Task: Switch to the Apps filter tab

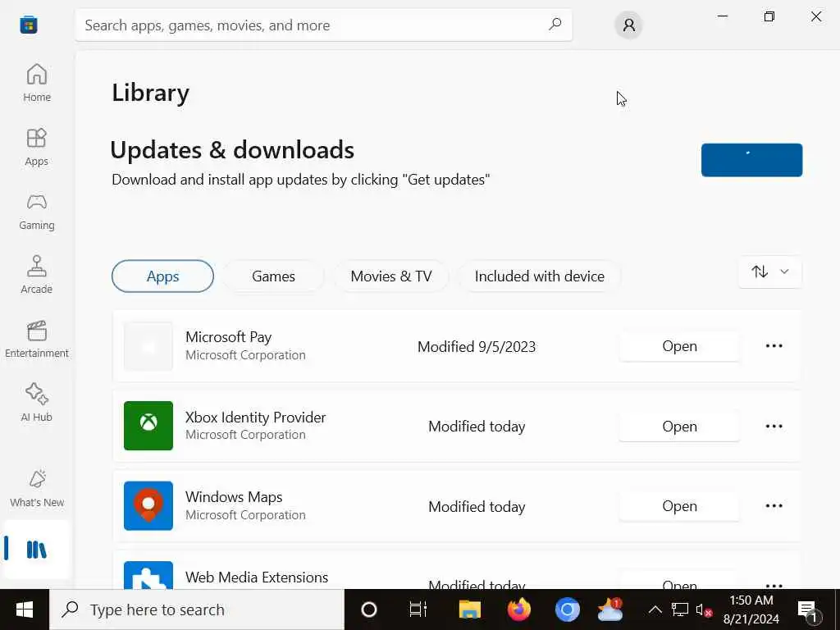Action: tap(162, 276)
